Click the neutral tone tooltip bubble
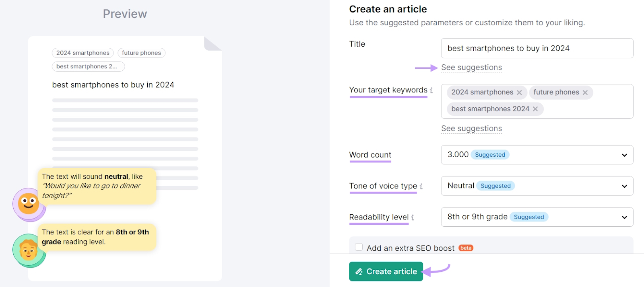Screen dimensions: 644x287 pos(97,186)
